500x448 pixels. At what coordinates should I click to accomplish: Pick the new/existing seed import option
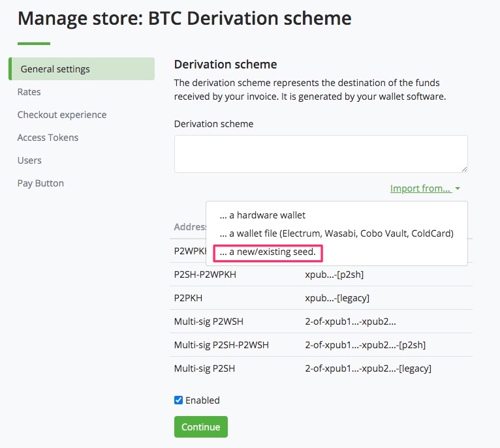point(268,252)
